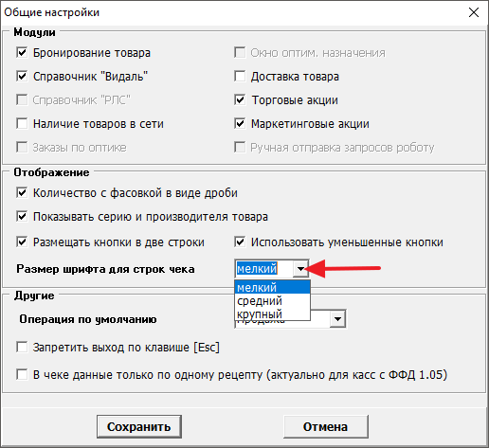Click the Сохранить button

(x=139, y=426)
